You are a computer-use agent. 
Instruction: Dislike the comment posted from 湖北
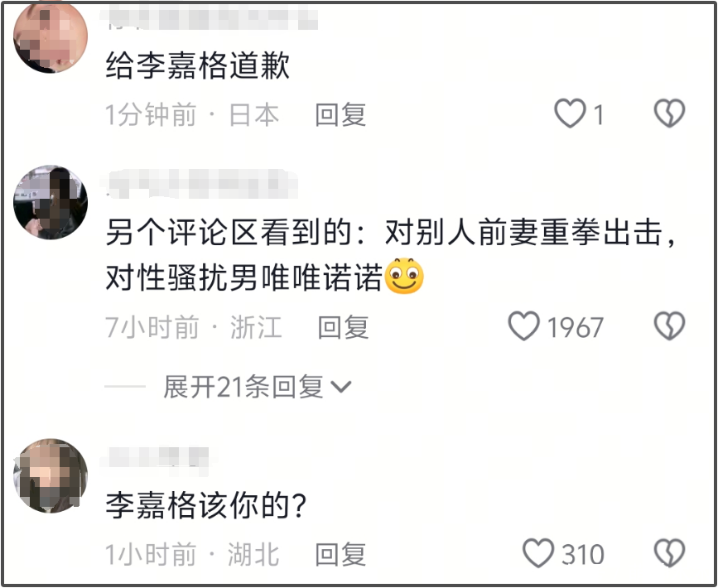(669, 553)
